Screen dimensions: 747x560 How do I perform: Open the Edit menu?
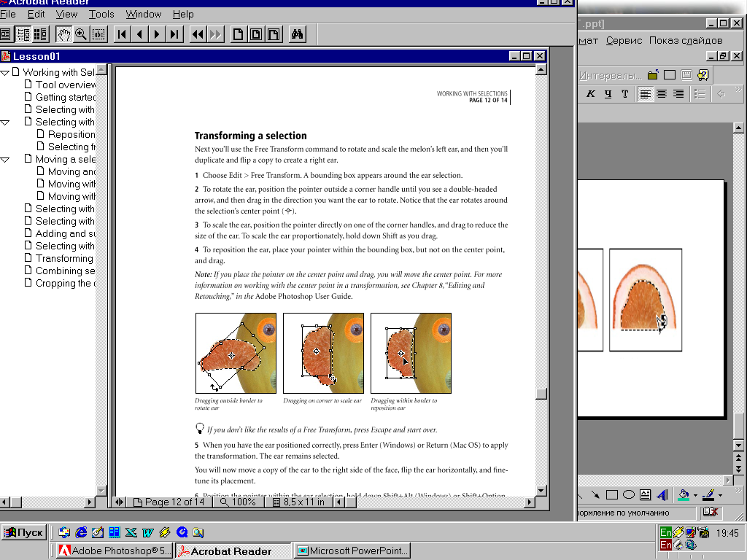point(36,15)
